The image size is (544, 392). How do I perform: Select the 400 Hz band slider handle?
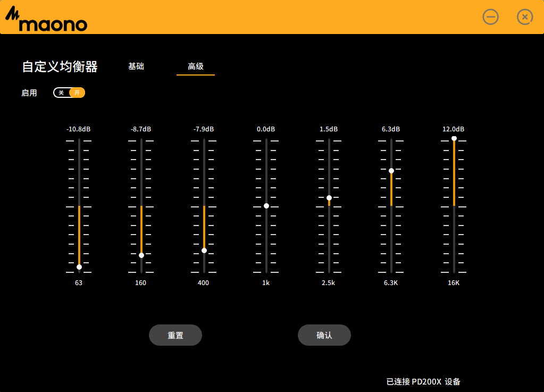[204, 251]
